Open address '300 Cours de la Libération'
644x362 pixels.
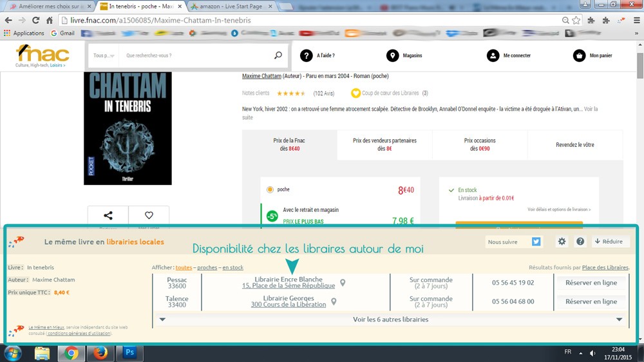tap(289, 305)
